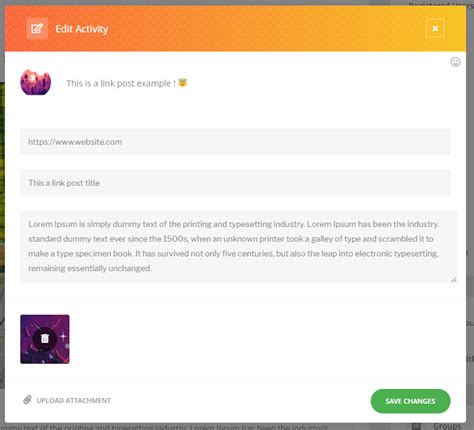The height and width of the screenshot is (430, 474).
Task: Close the Edit Activity dialog
Action: tap(435, 29)
